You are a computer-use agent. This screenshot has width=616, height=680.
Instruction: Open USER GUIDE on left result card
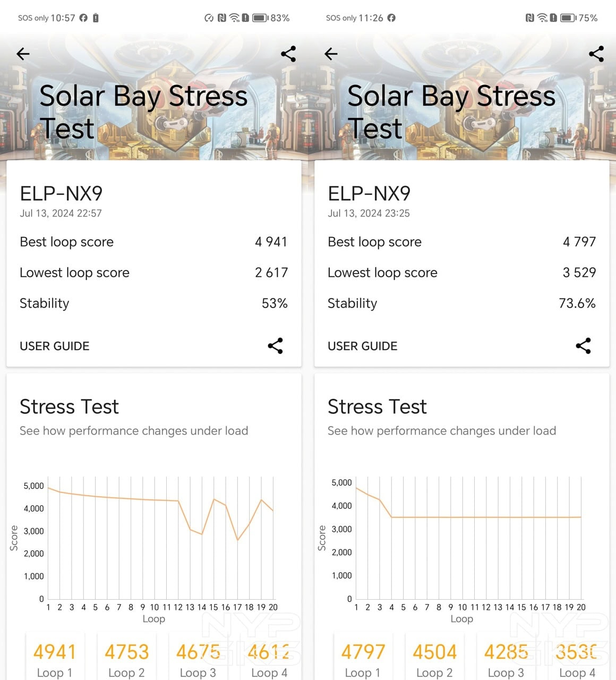coord(55,346)
